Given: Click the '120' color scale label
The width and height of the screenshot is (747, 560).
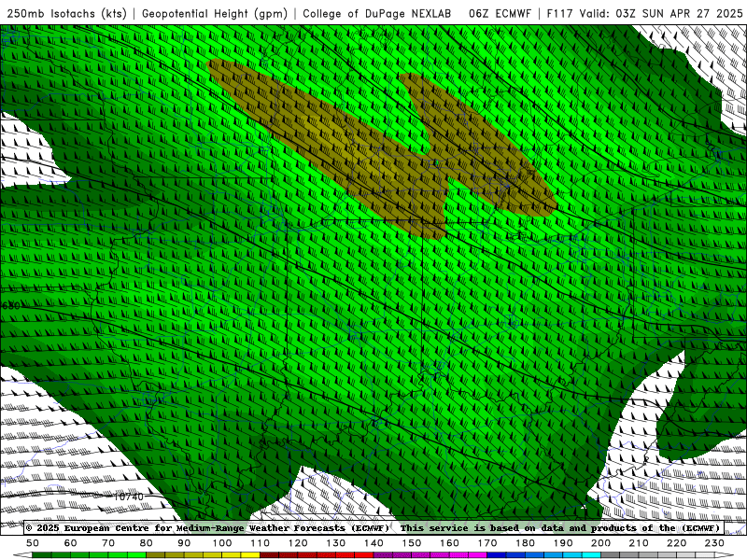Looking at the screenshot, I should 298,543.
